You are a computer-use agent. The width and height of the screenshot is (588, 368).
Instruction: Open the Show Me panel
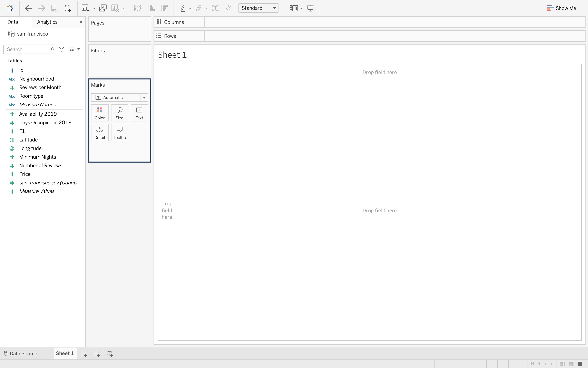click(561, 8)
